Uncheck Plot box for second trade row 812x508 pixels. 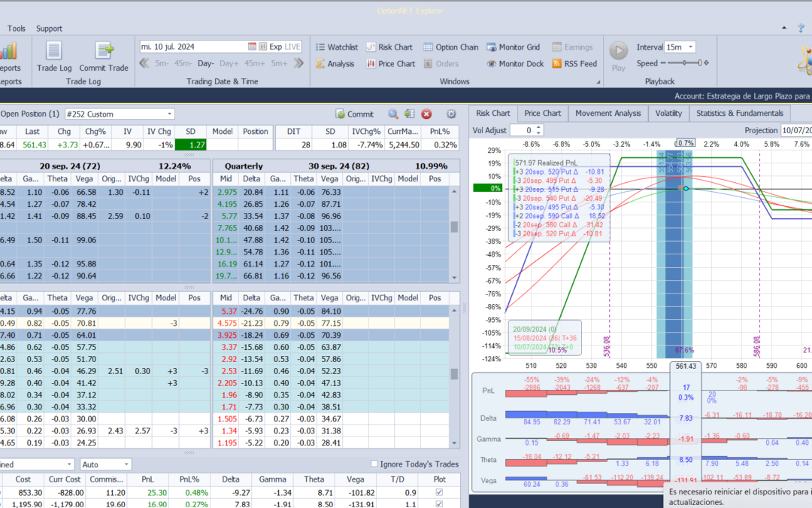pos(440,505)
